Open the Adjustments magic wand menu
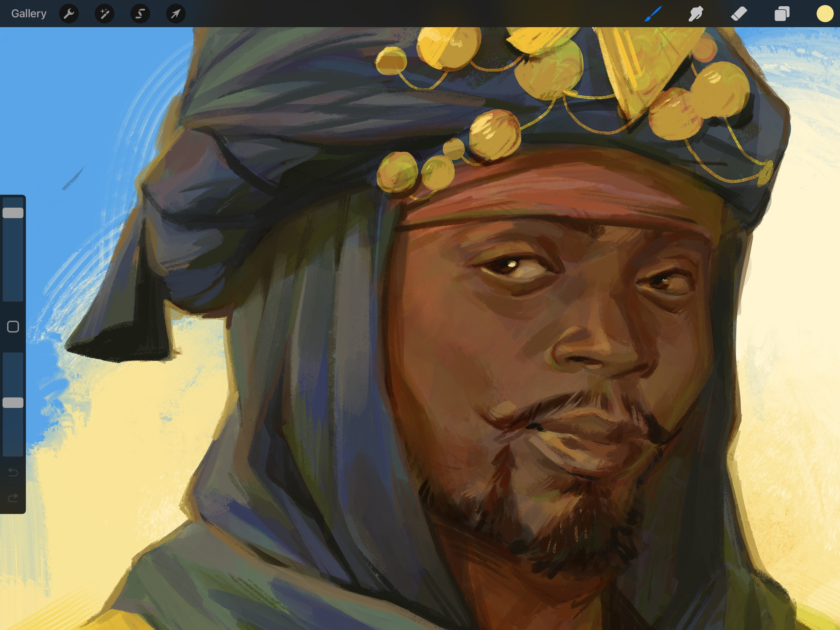Viewport: 840px width, 630px height. pos(105,14)
